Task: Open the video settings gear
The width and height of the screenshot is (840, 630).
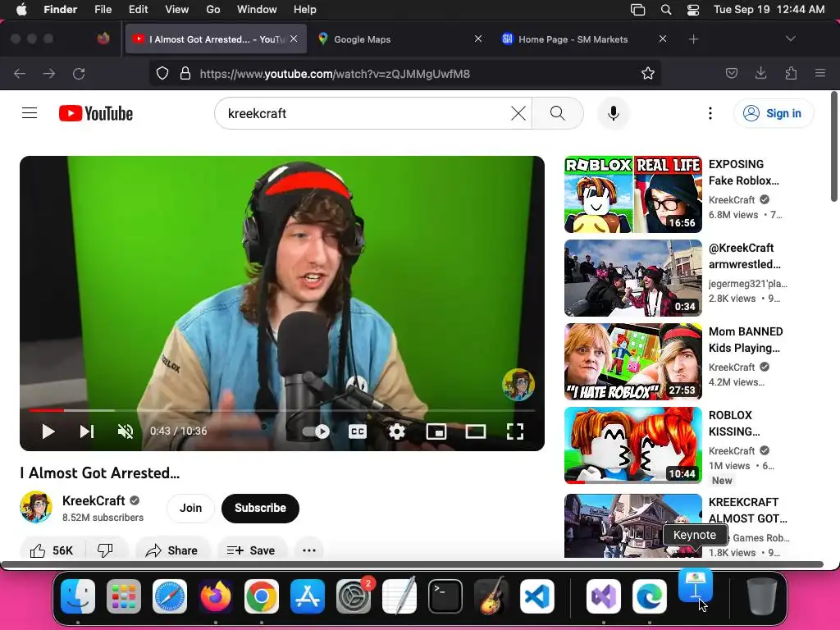Action: 397,431
